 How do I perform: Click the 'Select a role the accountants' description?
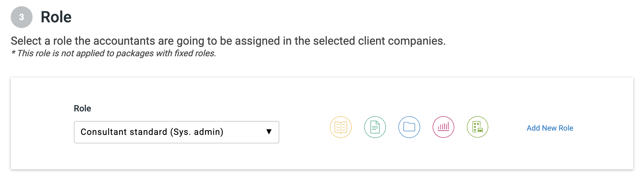click(x=228, y=41)
